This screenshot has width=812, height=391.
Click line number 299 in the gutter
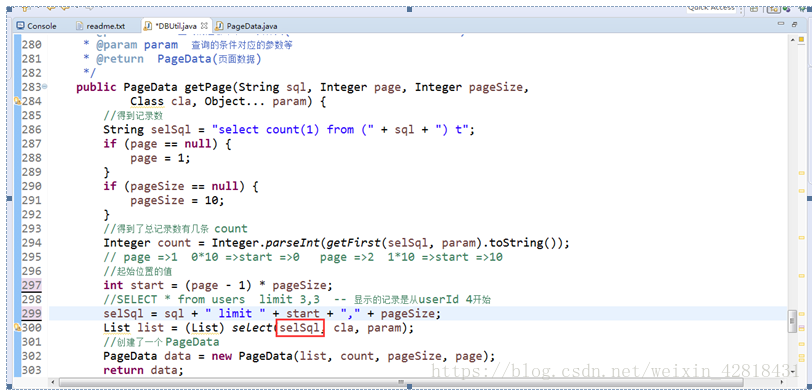tap(32, 313)
